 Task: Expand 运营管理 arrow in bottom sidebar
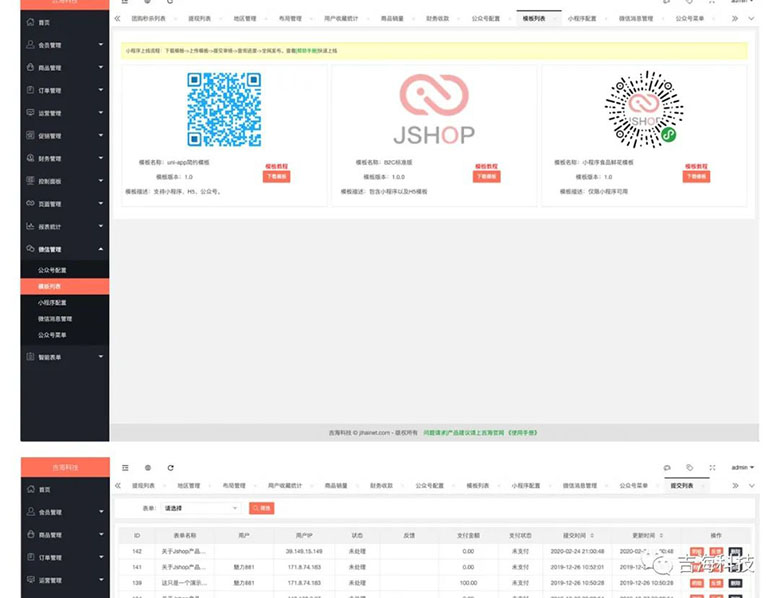[x=101, y=580]
